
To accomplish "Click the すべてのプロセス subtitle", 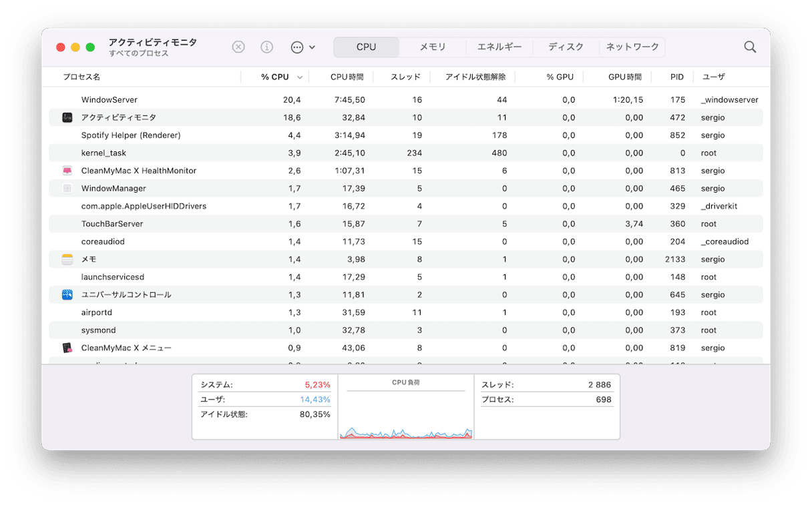I will tap(139, 53).
